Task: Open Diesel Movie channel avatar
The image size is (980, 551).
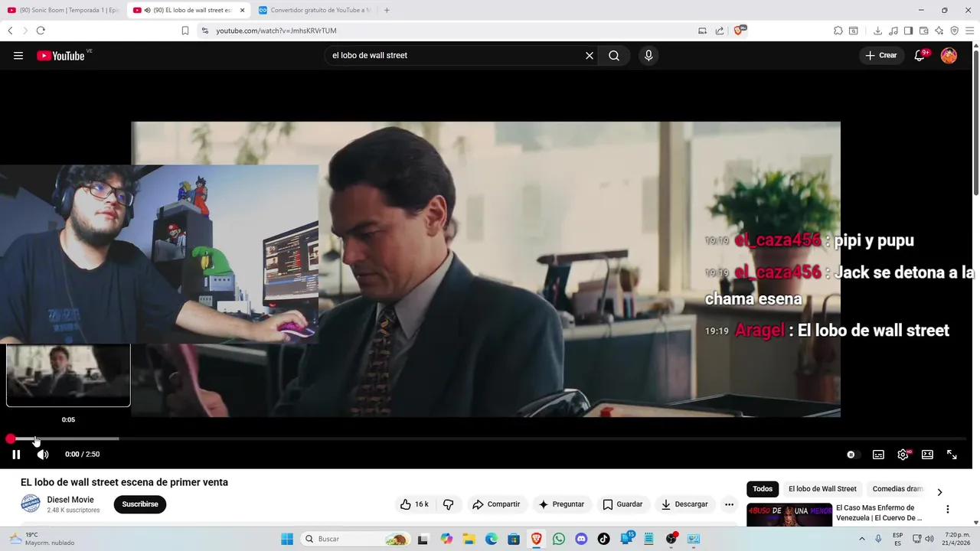Action: pos(31,504)
